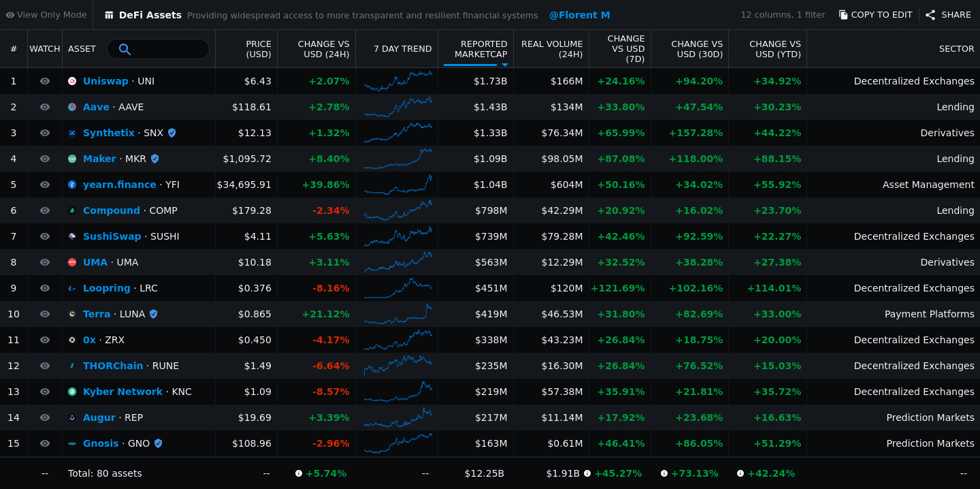Click the Copy to Edit icon
Image resolution: width=980 pixels, height=489 pixels.
pyautogui.click(x=843, y=15)
